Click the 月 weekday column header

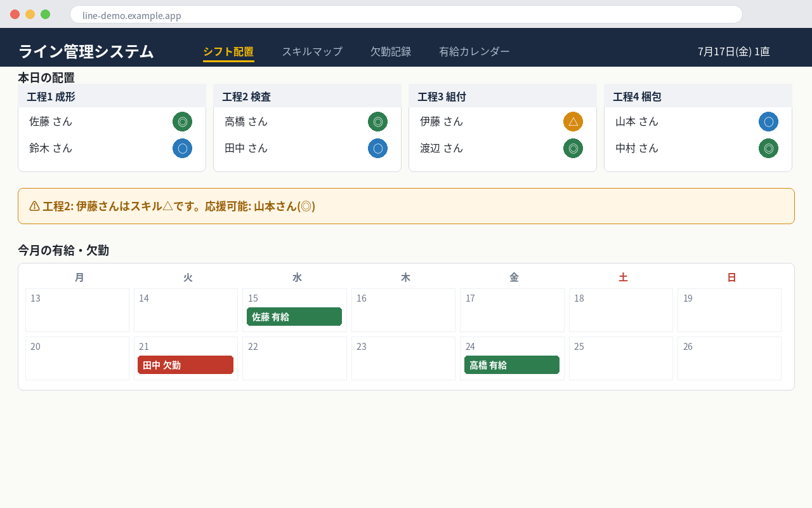(79, 277)
